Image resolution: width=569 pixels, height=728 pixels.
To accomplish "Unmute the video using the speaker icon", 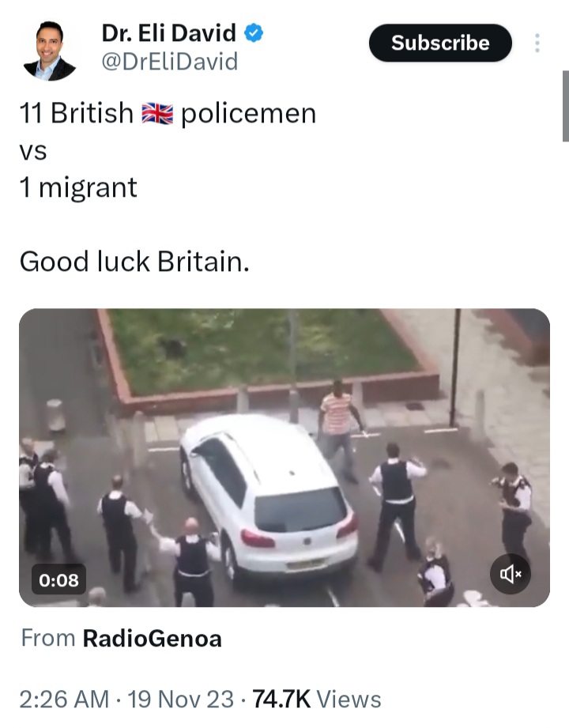I will 511,574.
